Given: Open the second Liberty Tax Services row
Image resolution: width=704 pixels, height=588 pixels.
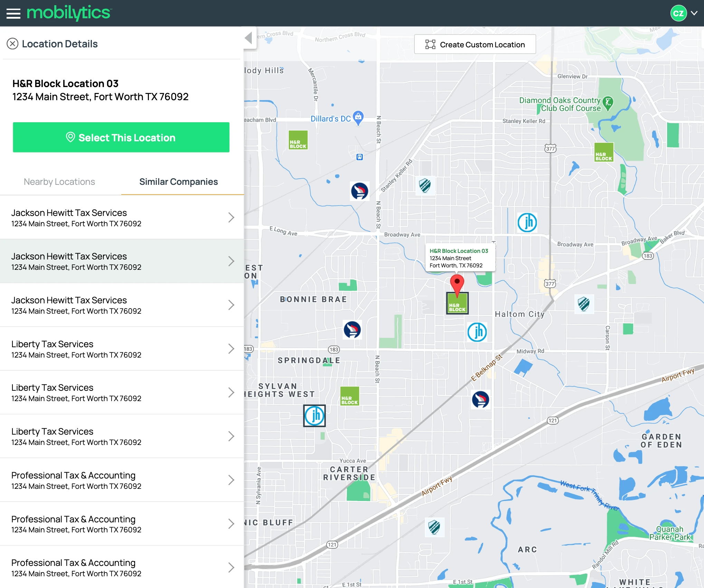Looking at the screenshot, I should pyautogui.click(x=122, y=392).
